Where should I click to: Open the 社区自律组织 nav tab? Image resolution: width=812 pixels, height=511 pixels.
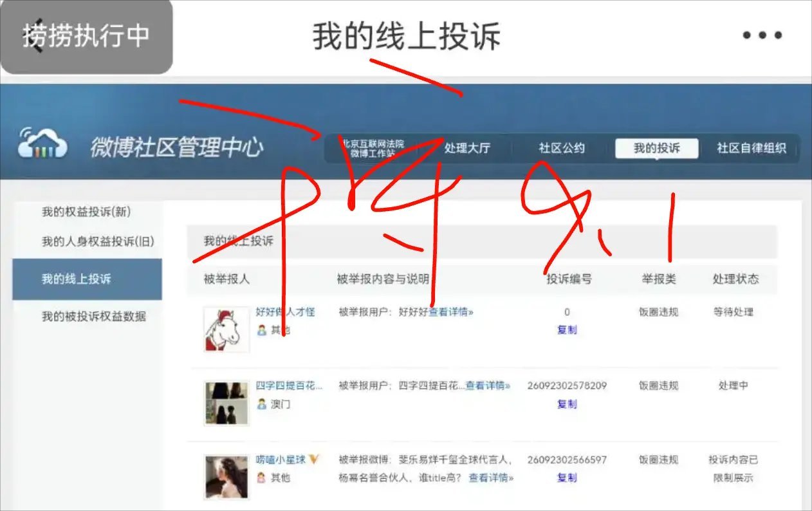coord(752,148)
